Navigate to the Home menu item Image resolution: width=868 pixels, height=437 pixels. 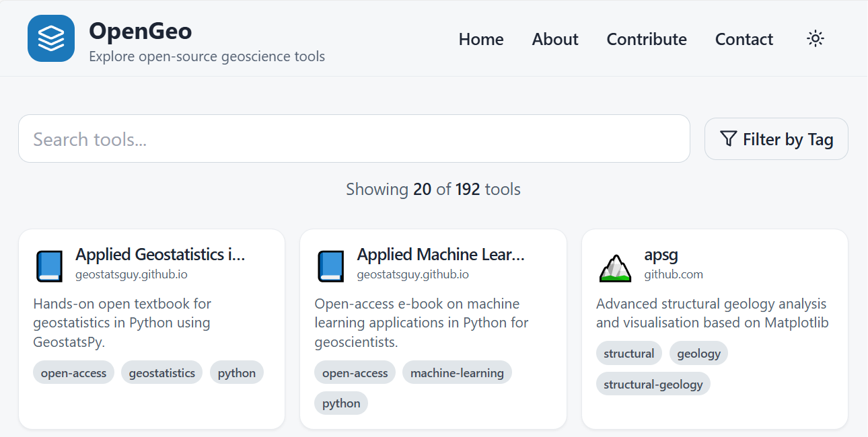tap(480, 39)
